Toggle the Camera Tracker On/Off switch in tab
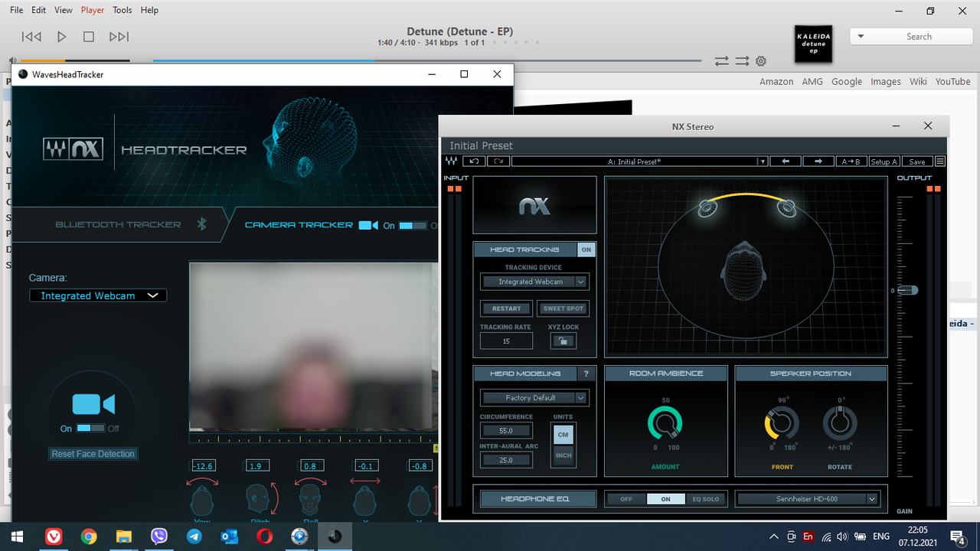Viewport: 980px width, 551px height. point(413,225)
